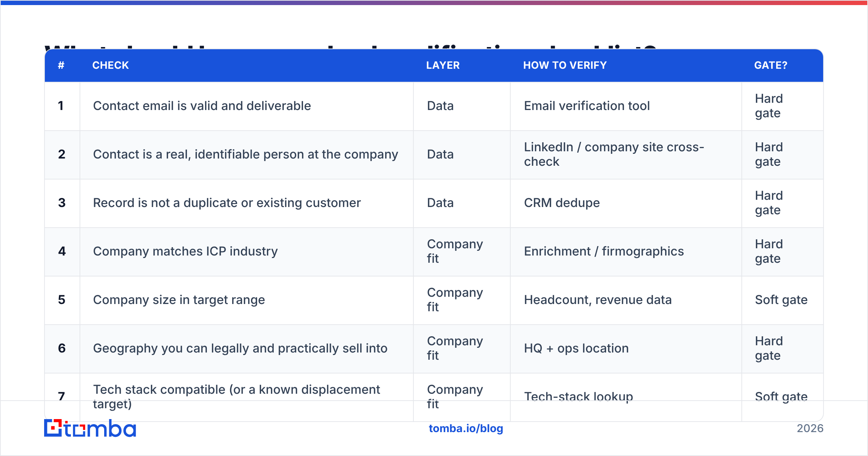Click 'Company fit' in the headcount row
The height and width of the screenshot is (456, 868).
pos(455,300)
